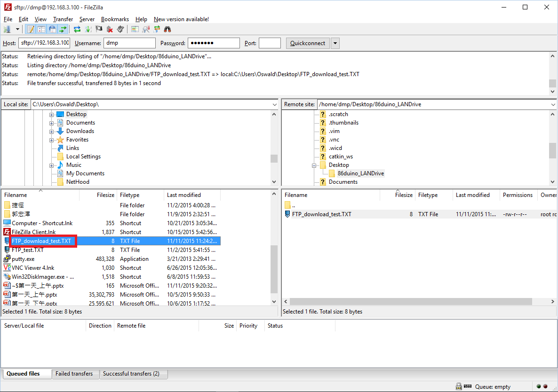558x392 pixels.
Task: Click the .vim unknown-folder question icon
Action: (323, 131)
